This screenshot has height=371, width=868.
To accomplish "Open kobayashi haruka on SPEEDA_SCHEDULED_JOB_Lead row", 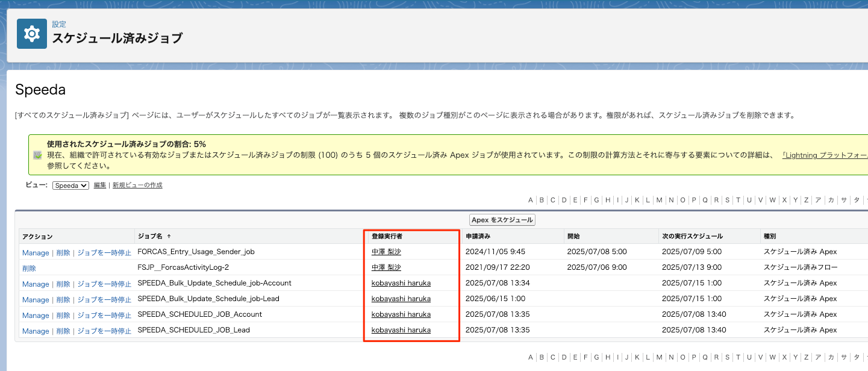I will [401, 330].
